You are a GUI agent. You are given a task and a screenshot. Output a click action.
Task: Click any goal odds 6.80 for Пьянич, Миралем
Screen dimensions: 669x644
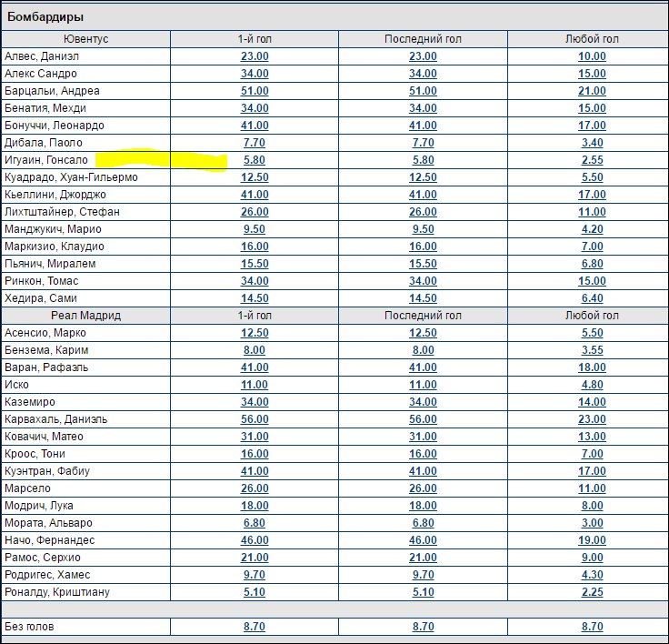(593, 264)
